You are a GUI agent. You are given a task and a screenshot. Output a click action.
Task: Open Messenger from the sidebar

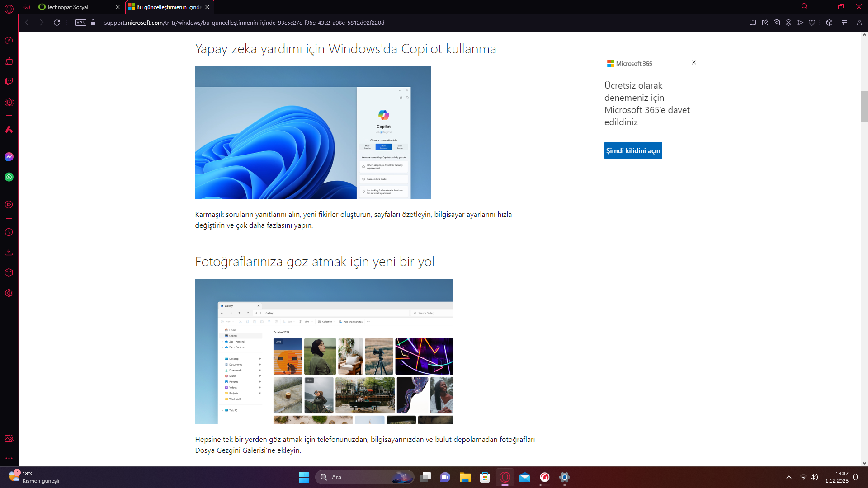point(9,157)
